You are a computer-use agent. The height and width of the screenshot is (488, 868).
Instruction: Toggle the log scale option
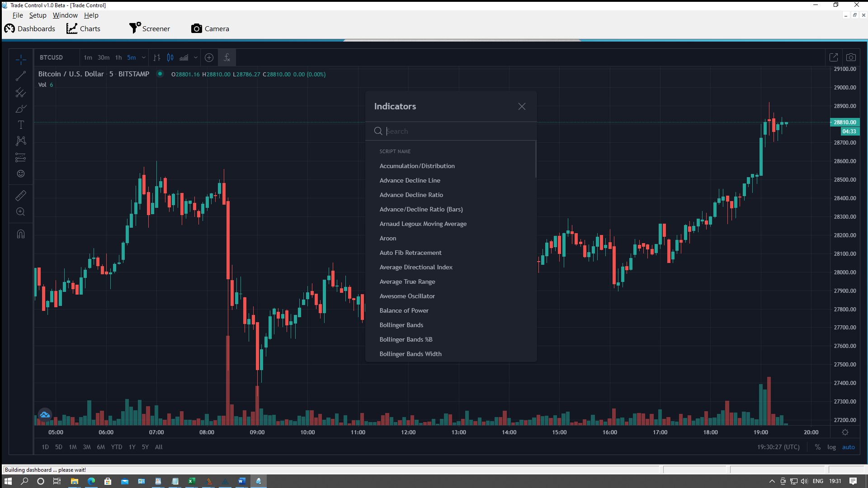point(831,447)
